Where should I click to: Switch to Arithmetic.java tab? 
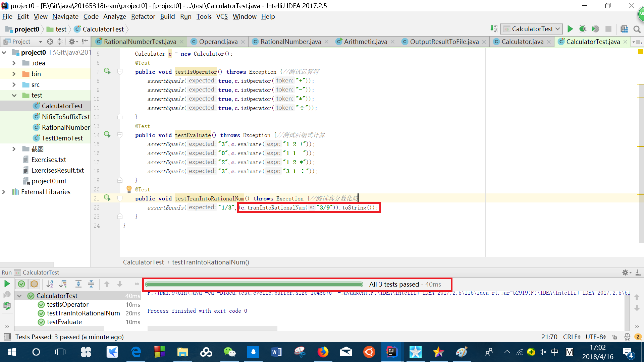pyautogui.click(x=365, y=42)
